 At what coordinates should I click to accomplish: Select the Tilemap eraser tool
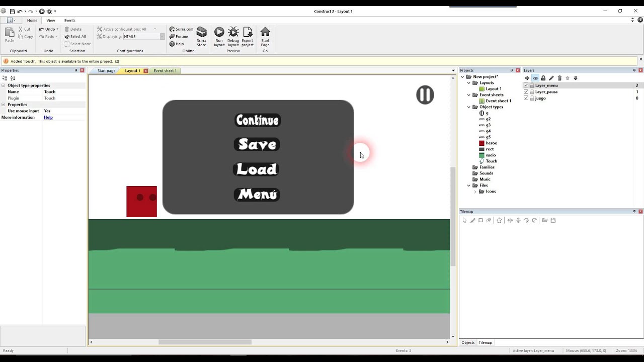click(489, 220)
